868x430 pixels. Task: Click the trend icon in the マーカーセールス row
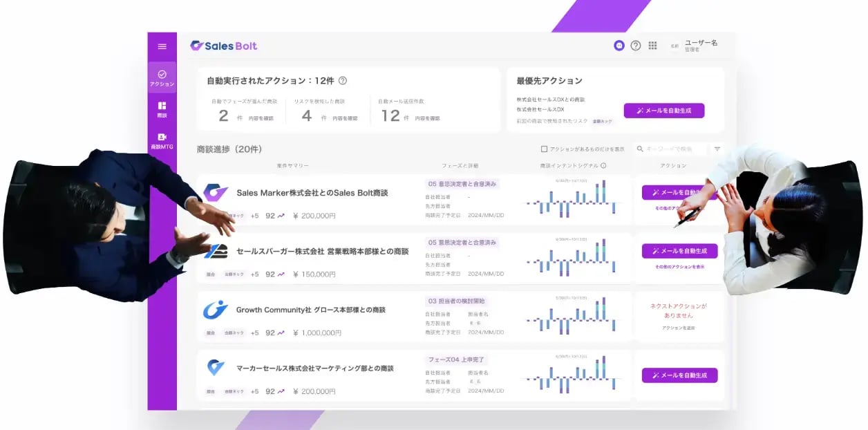coord(281,391)
